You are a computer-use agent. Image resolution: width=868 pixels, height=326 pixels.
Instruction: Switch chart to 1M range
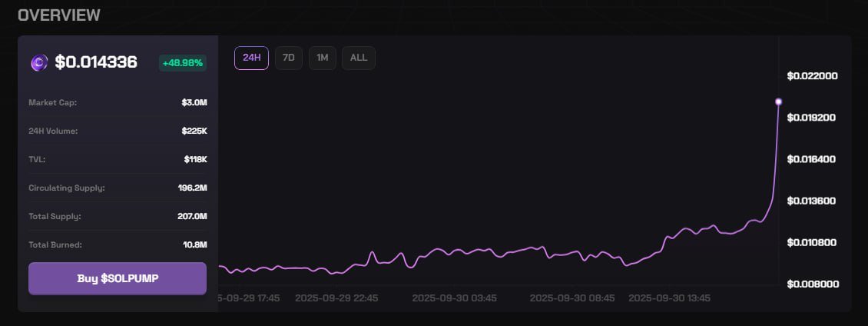[x=323, y=58]
